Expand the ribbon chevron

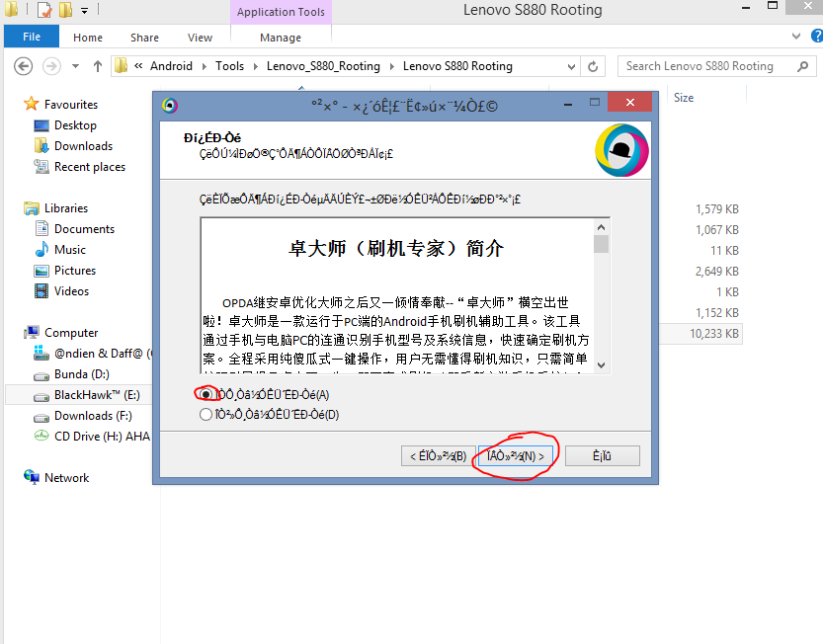(x=796, y=37)
